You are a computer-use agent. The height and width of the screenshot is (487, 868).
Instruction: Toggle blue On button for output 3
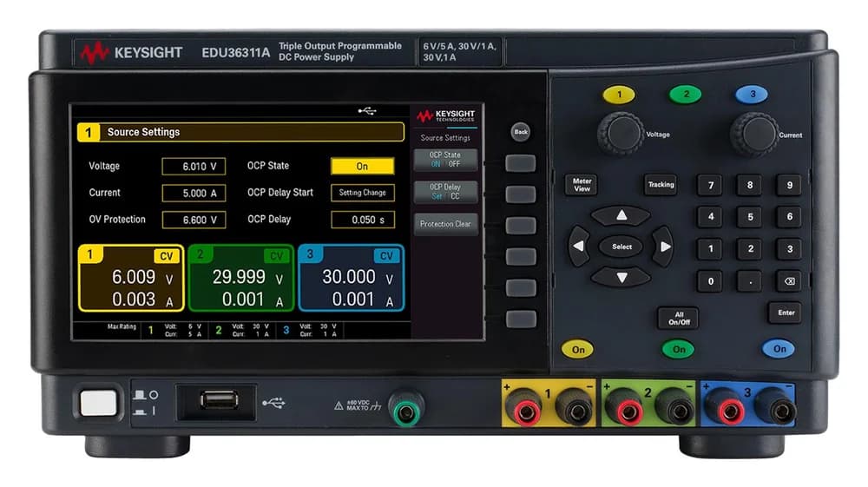tap(779, 349)
